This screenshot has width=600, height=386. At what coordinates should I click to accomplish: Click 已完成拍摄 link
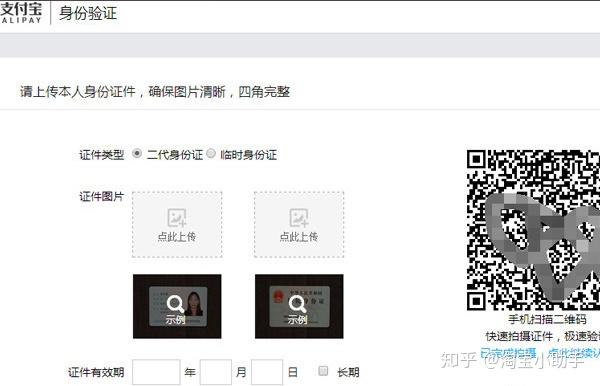[508, 353]
